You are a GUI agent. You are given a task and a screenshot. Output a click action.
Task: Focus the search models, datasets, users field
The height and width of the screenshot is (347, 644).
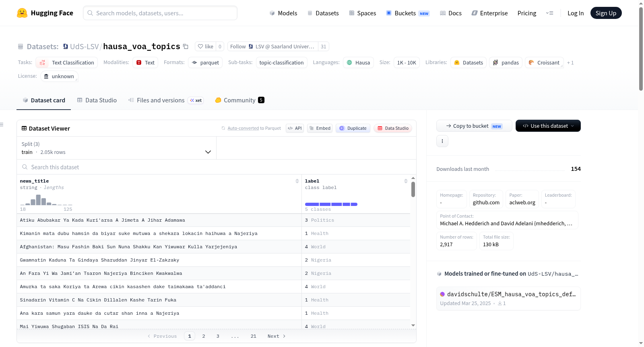160,13
